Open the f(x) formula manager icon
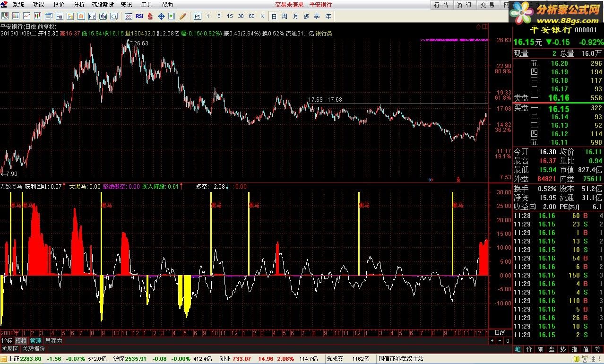The width and height of the screenshot is (604, 364). (x=103, y=16)
